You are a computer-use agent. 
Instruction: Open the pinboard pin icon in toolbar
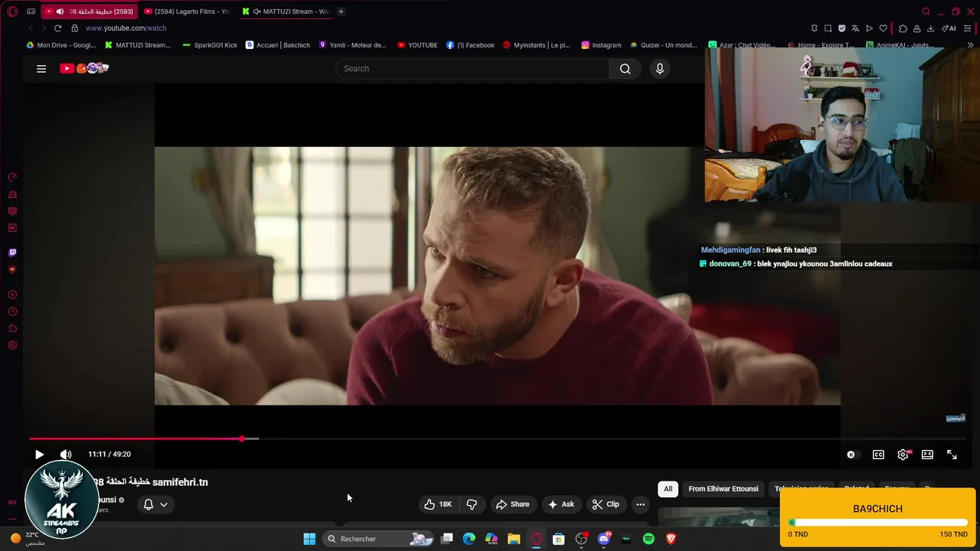pyautogui.click(x=814, y=28)
